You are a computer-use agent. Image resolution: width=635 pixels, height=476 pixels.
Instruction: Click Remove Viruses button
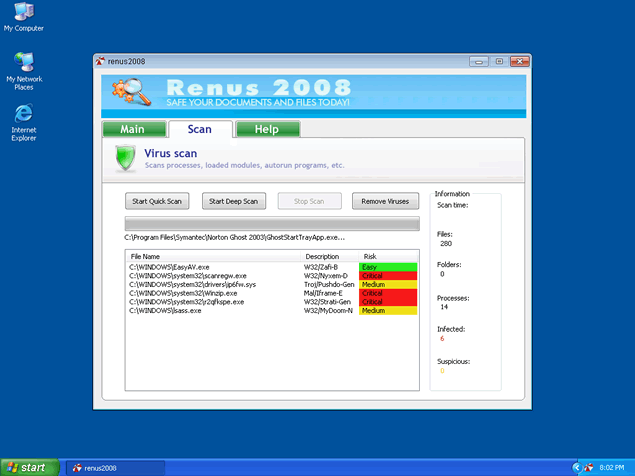point(385,201)
